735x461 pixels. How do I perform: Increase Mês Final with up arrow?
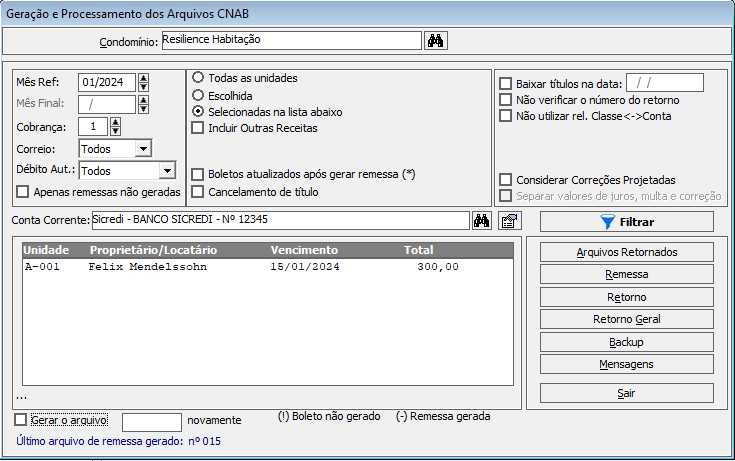point(143,100)
